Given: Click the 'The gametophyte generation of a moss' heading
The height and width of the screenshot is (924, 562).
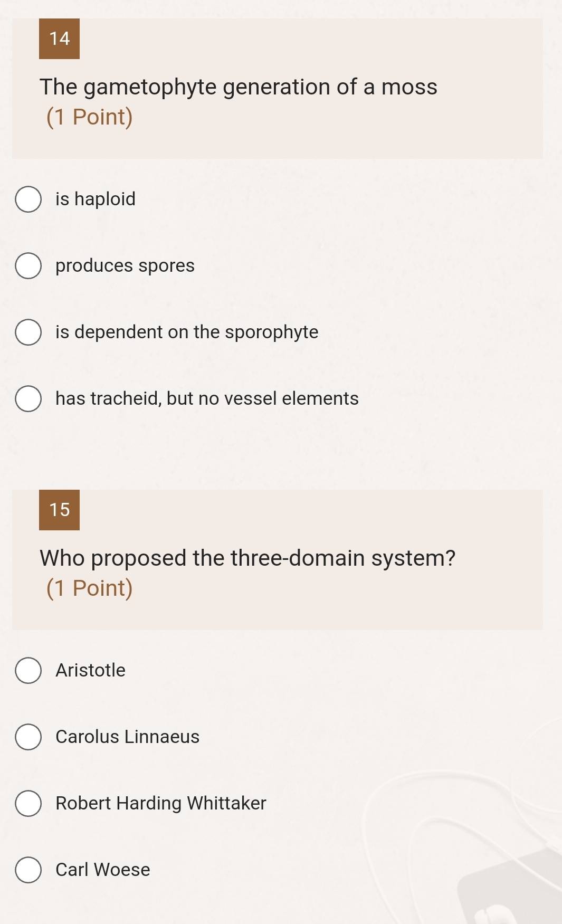Looking at the screenshot, I should 239,87.
